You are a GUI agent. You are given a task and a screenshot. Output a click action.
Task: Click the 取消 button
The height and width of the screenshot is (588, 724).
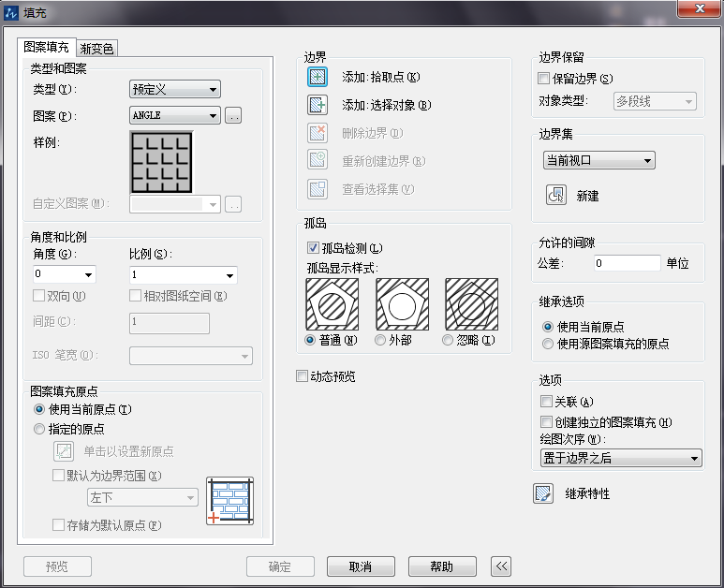[361, 566]
